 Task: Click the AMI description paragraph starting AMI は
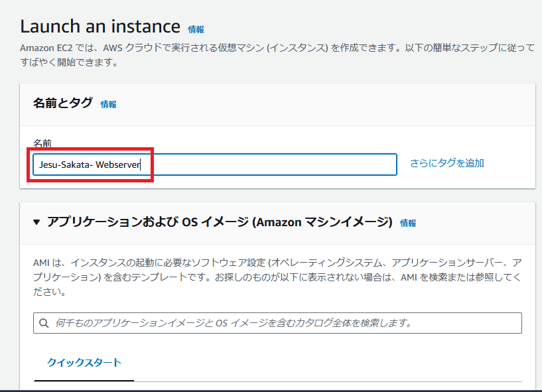click(x=277, y=277)
